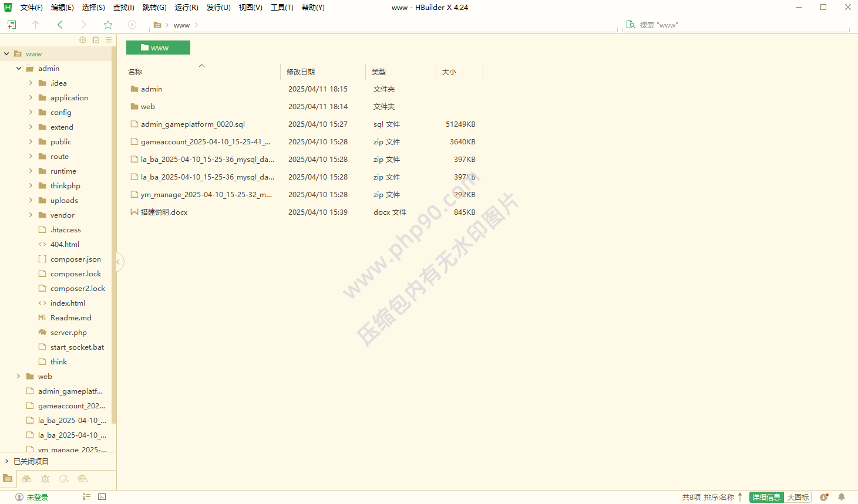Click the run play icon in toolbar
The height and width of the screenshot is (504, 858).
(x=132, y=25)
